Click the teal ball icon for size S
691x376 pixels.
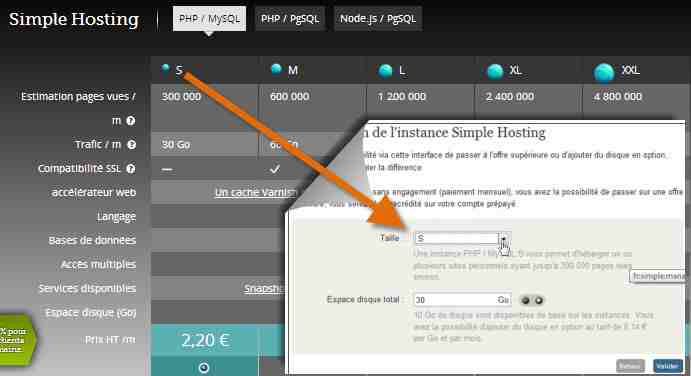(x=166, y=68)
